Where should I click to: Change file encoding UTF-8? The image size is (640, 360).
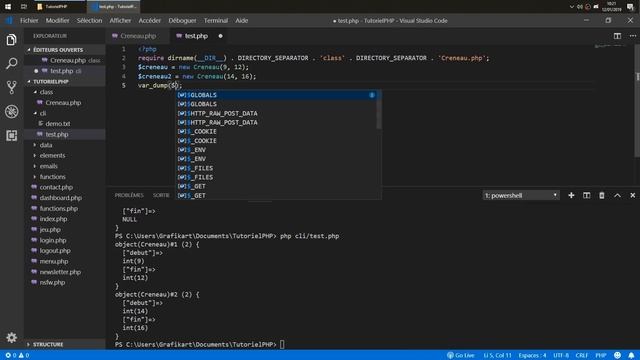click(561, 355)
